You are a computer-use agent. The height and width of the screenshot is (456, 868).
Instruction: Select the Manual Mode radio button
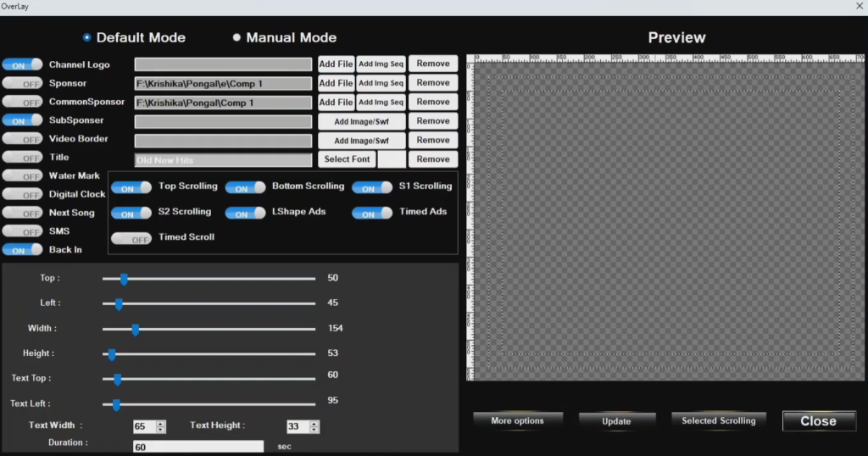[237, 38]
